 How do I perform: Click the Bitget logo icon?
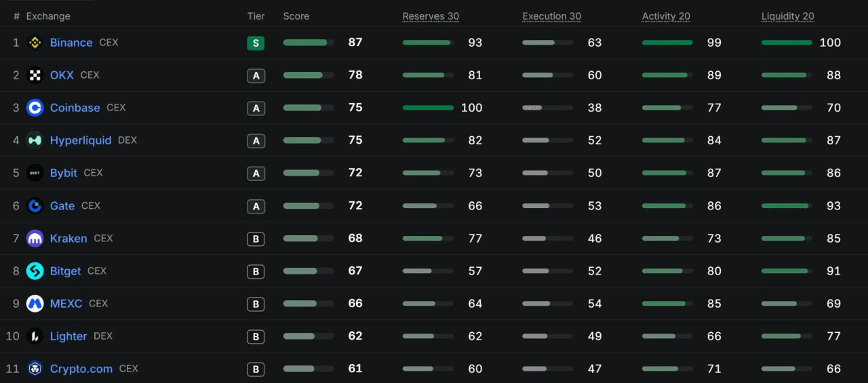click(35, 271)
